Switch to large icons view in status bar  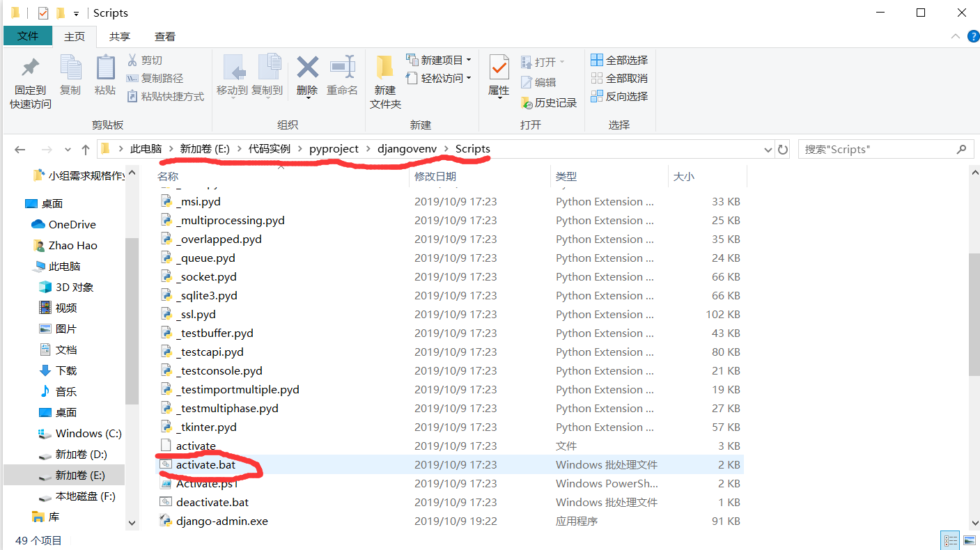pyautogui.click(x=969, y=540)
